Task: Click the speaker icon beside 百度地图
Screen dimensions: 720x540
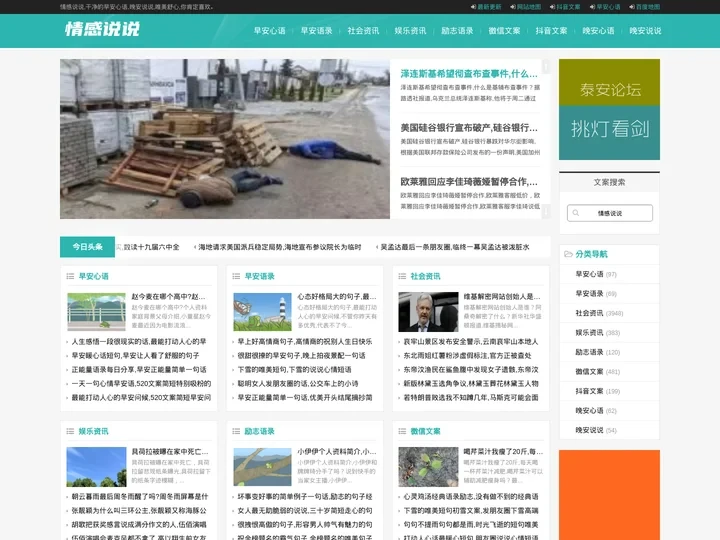Action: point(632,7)
